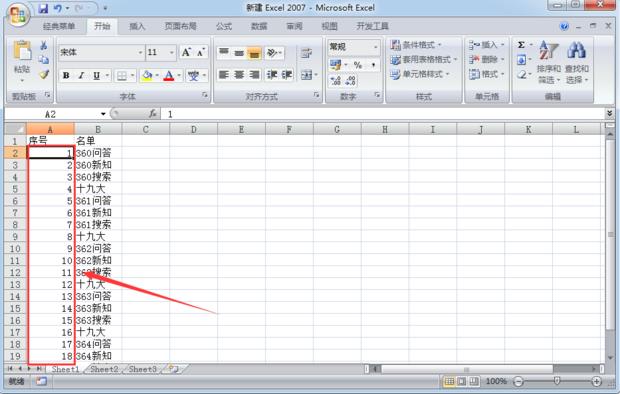Switch to the 公式 ribbon tab

pos(224,27)
